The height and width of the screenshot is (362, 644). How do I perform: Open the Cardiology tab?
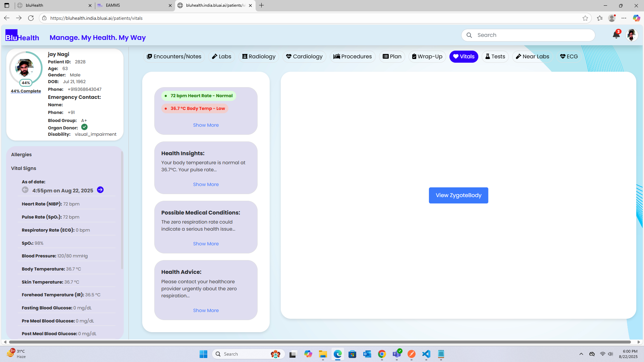click(304, 56)
